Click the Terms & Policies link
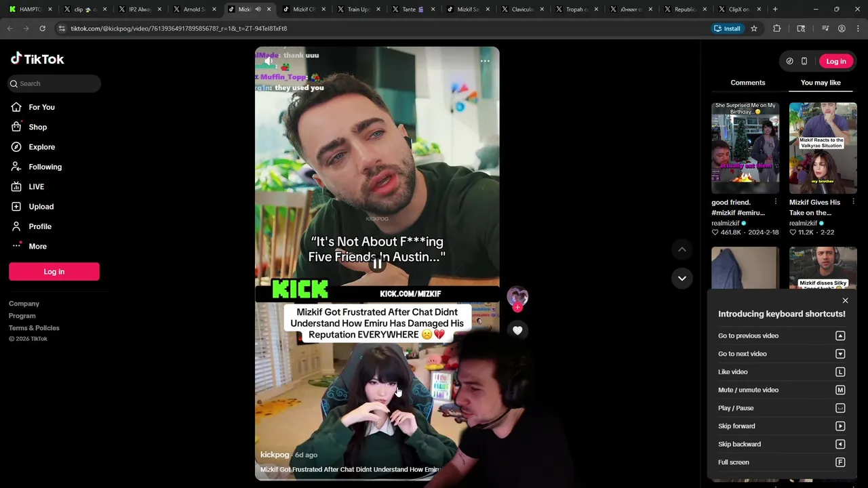 tap(34, 328)
